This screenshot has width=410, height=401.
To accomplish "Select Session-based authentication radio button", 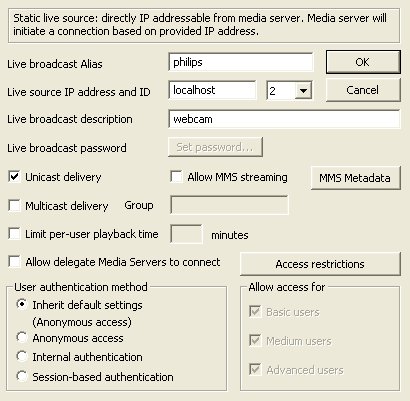I will [x=22, y=376].
